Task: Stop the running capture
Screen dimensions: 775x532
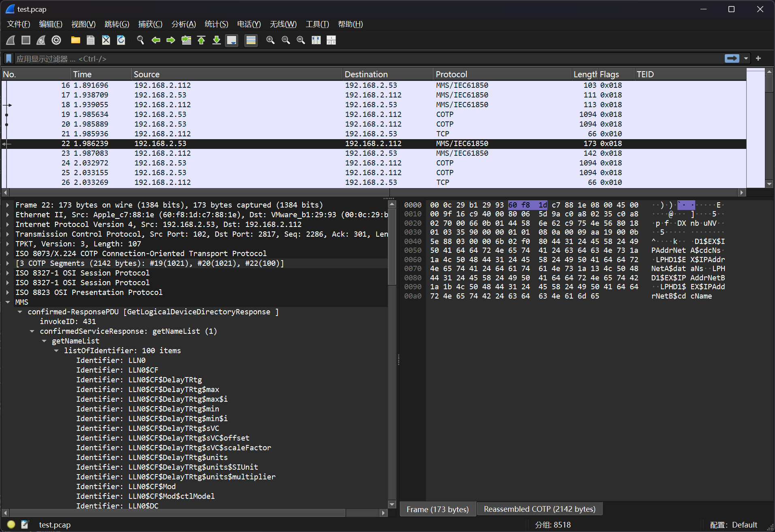Action: coord(26,40)
